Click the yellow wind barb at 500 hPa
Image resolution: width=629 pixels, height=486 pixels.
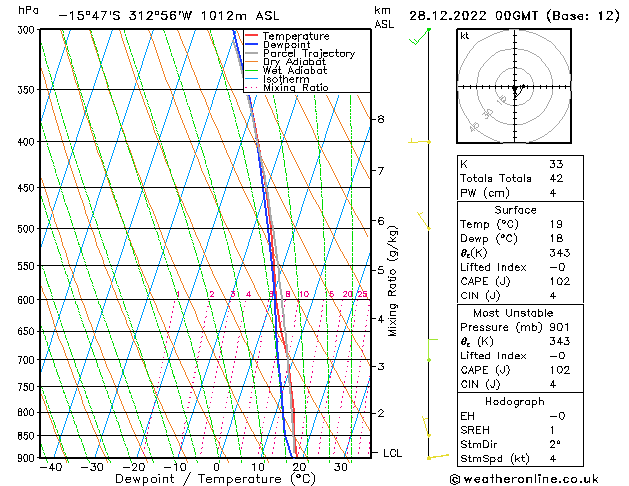coord(424,221)
